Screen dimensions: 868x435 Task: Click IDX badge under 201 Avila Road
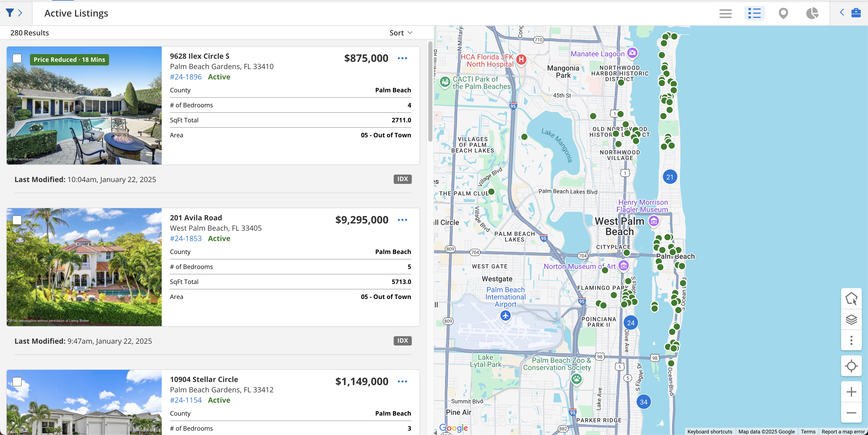402,341
